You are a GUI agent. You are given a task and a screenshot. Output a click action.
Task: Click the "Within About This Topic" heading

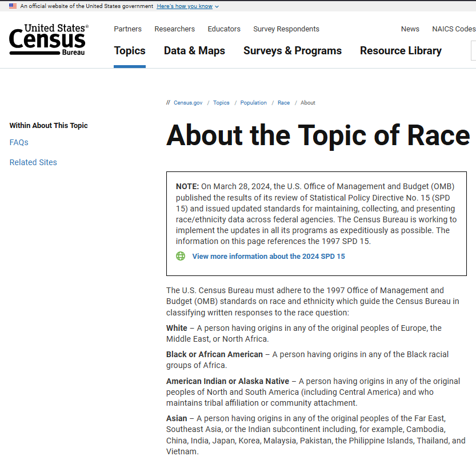tap(49, 125)
